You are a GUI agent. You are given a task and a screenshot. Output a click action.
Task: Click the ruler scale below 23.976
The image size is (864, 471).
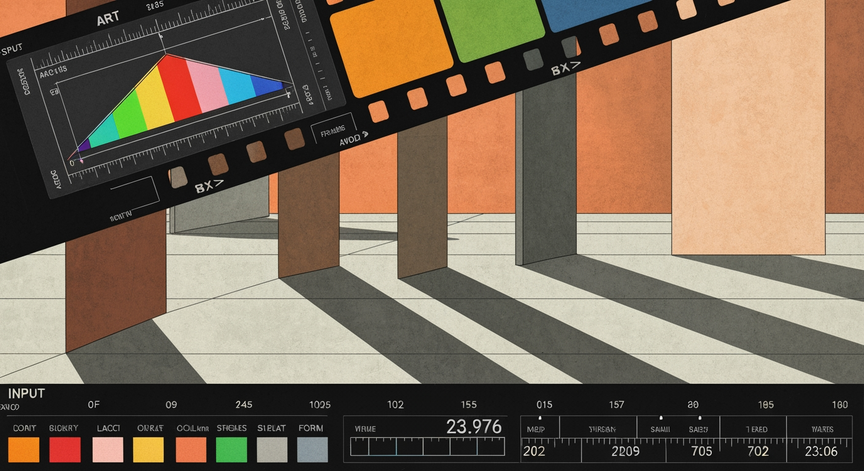(428, 446)
